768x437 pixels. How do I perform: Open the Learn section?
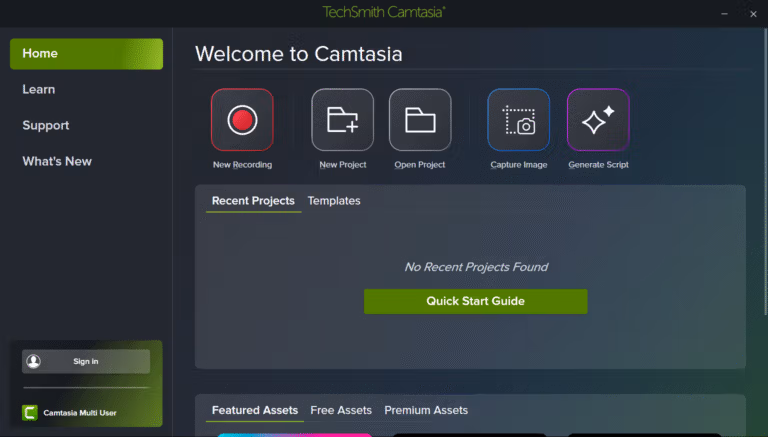(x=39, y=90)
